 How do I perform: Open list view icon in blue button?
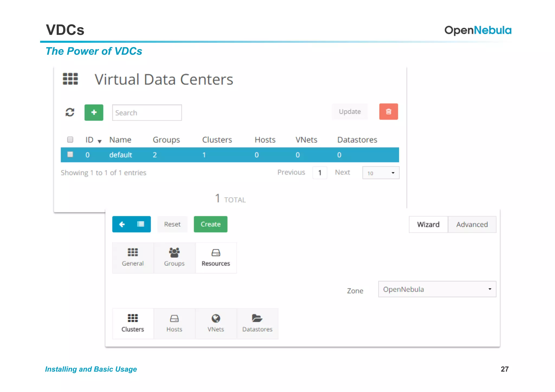pos(141,224)
